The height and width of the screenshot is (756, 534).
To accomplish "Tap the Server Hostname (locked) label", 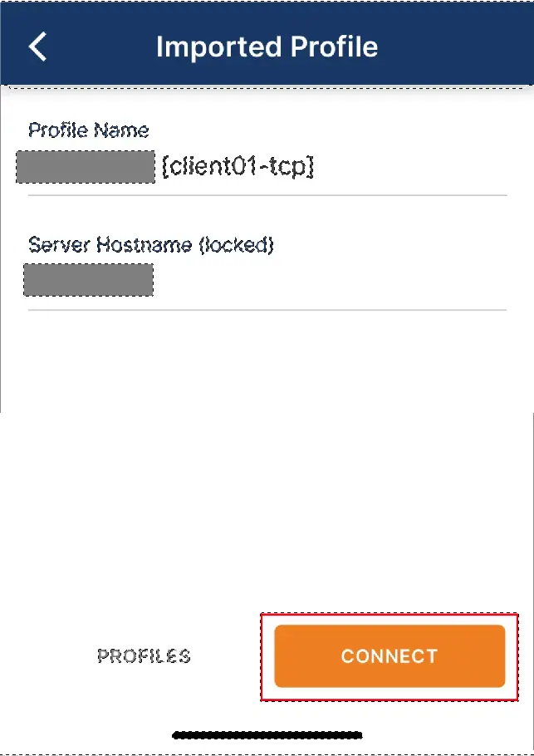I will coord(151,245).
